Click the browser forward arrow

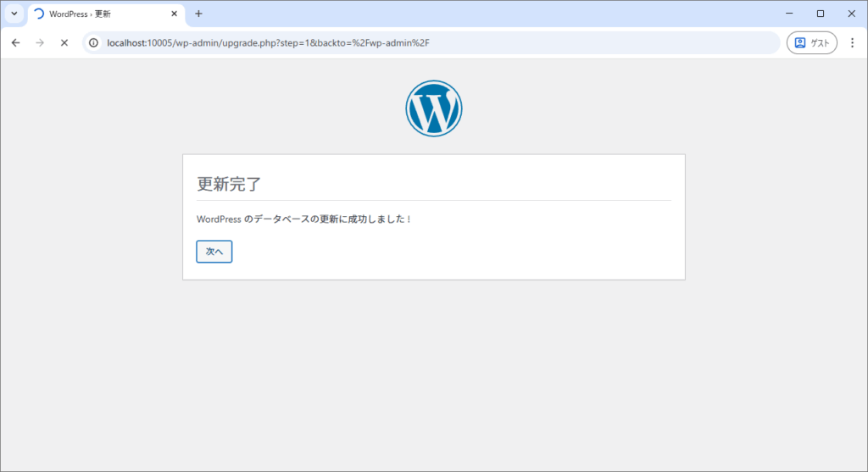39,42
